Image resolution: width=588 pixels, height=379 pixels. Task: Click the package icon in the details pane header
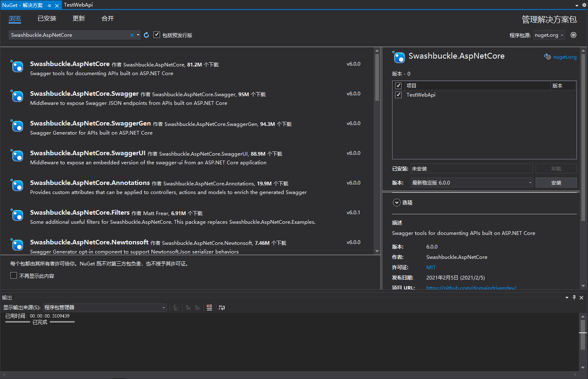click(399, 57)
